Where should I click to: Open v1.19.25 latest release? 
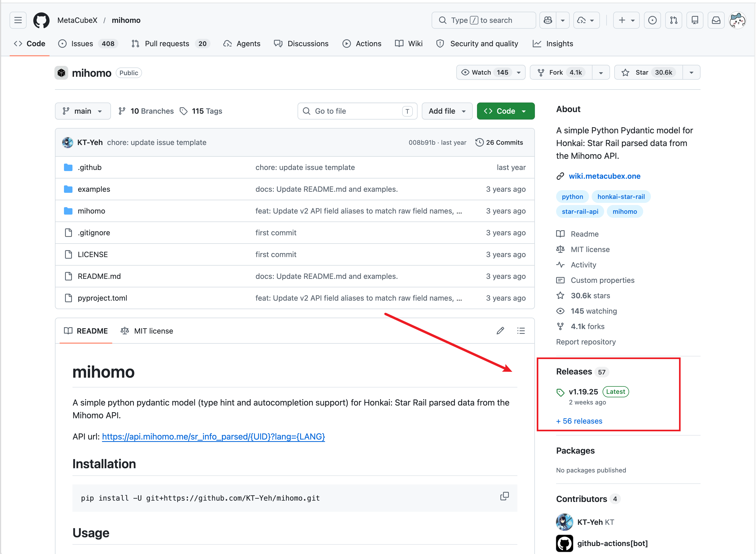[583, 392]
